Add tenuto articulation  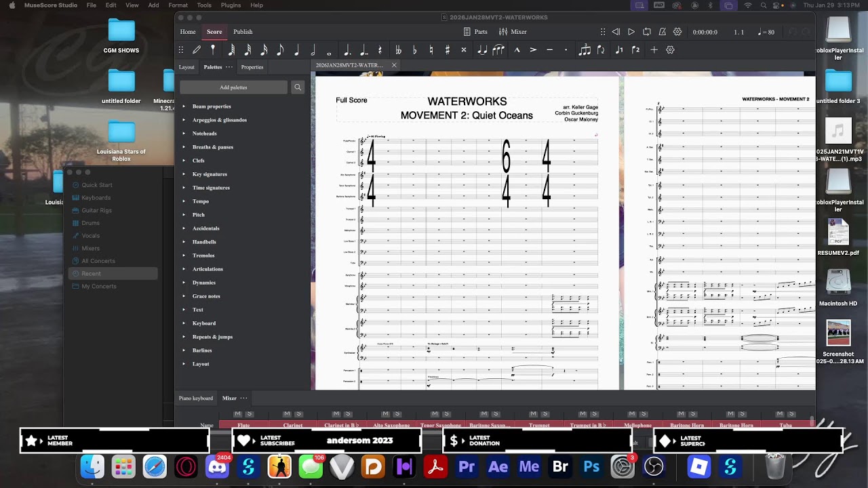(x=549, y=49)
